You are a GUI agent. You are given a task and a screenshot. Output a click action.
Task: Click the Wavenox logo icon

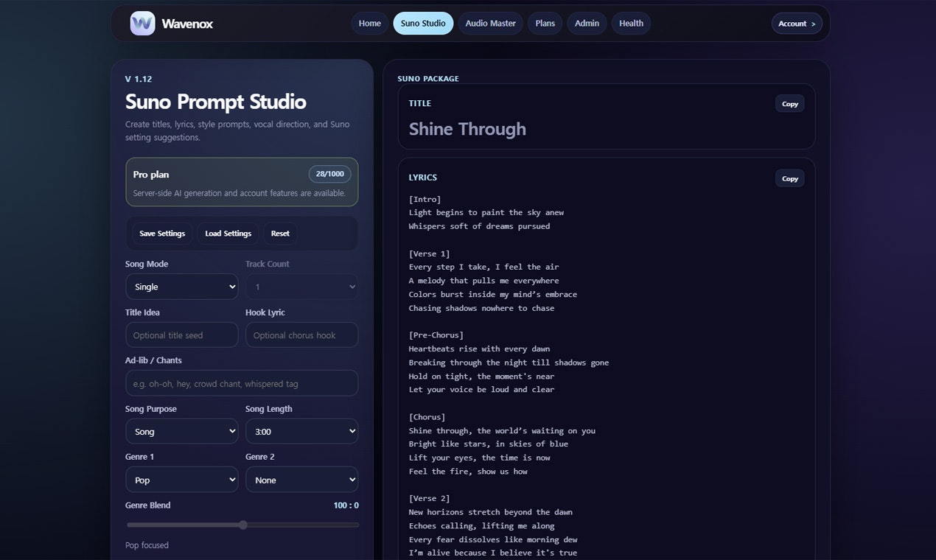click(142, 24)
